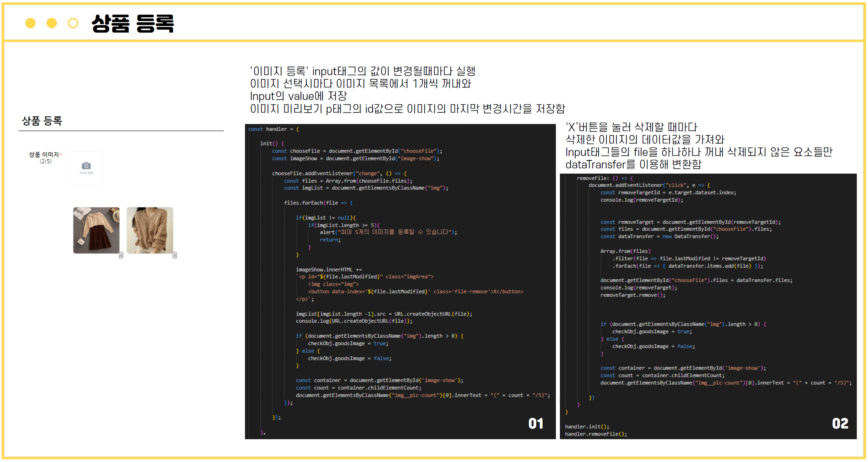Click the 01 code panel label
This screenshot has width=868, height=462.
(x=536, y=423)
